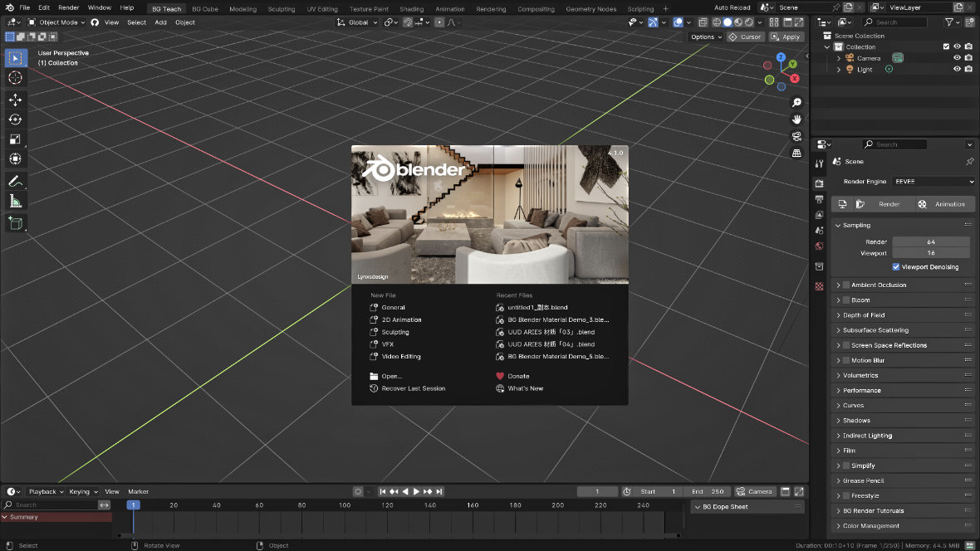This screenshot has height=551, width=980.
Task: Switch to the Shading workspace tab
Action: tap(411, 9)
